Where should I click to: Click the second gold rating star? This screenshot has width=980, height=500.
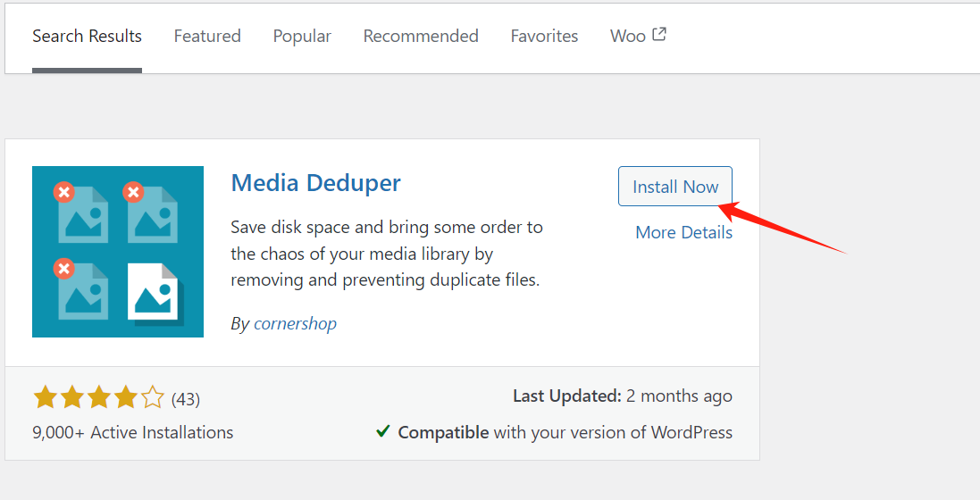[72, 397]
